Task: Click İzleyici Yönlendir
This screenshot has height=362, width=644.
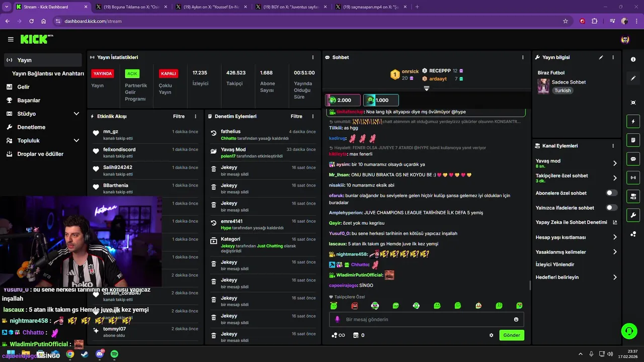Action: [x=555, y=264]
